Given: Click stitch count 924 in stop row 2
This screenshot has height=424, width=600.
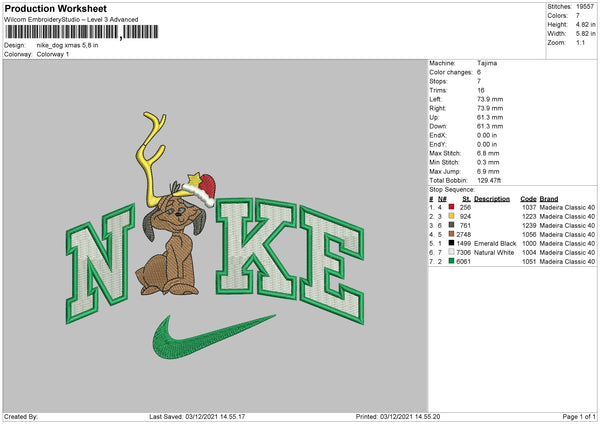Looking at the screenshot, I should [465, 217].
